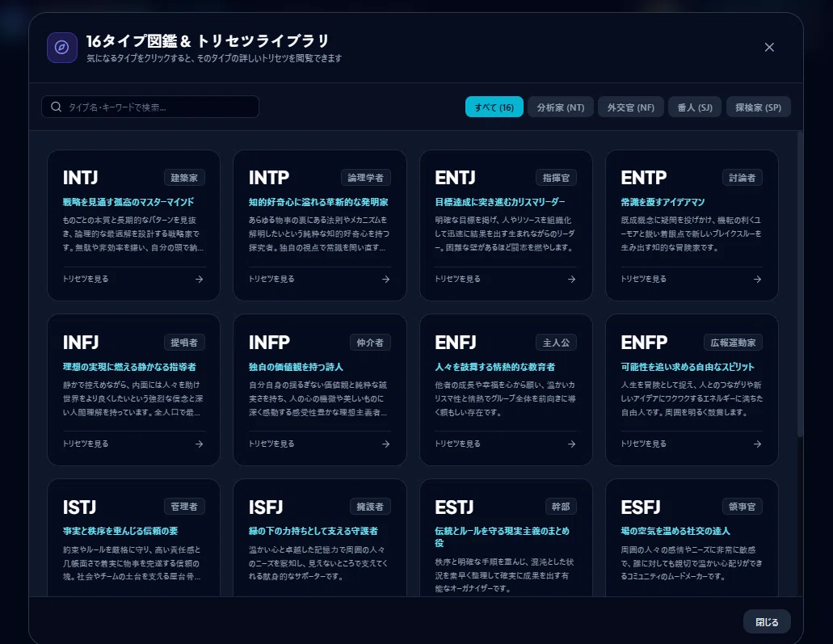Click the vertical scrollbar of the card list
This screenshot has height=644, width=833.
click(800, 284)
